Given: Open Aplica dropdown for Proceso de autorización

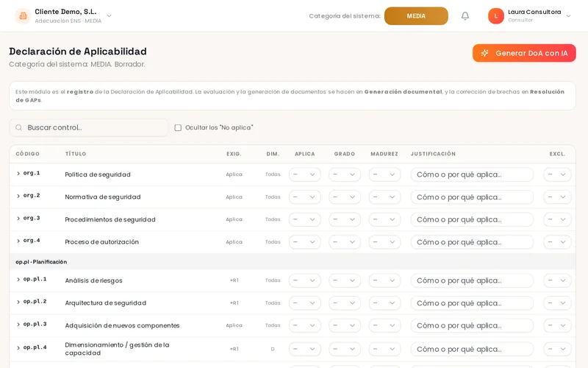Looking at the screenshot, I should pos(305,242).
